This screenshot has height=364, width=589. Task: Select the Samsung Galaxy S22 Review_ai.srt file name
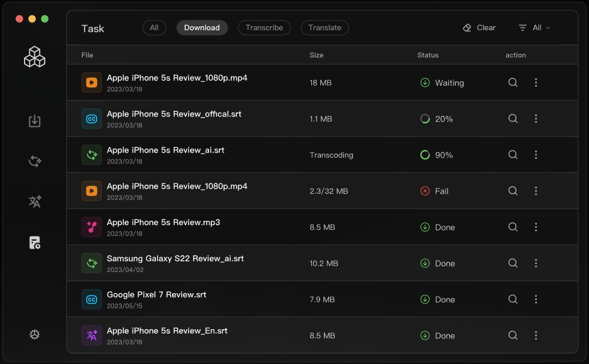tap(175, 258)
